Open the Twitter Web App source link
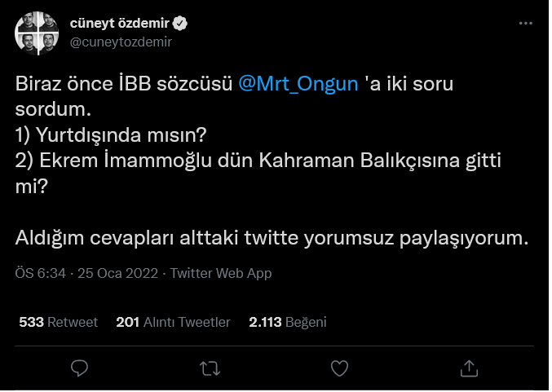The width and height of the screenshot is (552, 392). pos(221,274)
